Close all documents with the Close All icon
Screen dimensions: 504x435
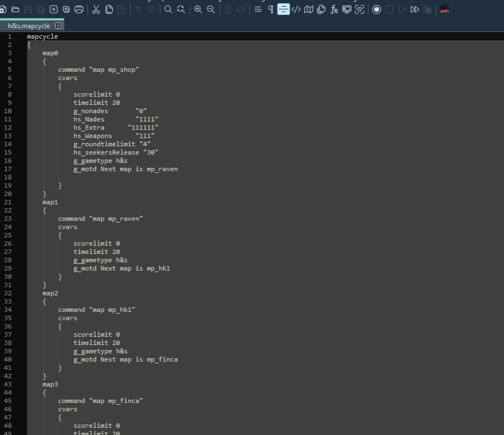[x=66, y=9]
